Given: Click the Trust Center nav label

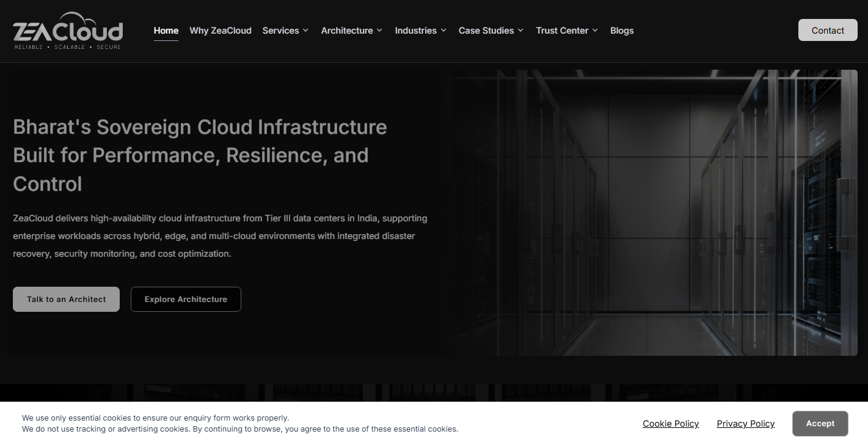Looking at the screenshot, I should 562,31.
